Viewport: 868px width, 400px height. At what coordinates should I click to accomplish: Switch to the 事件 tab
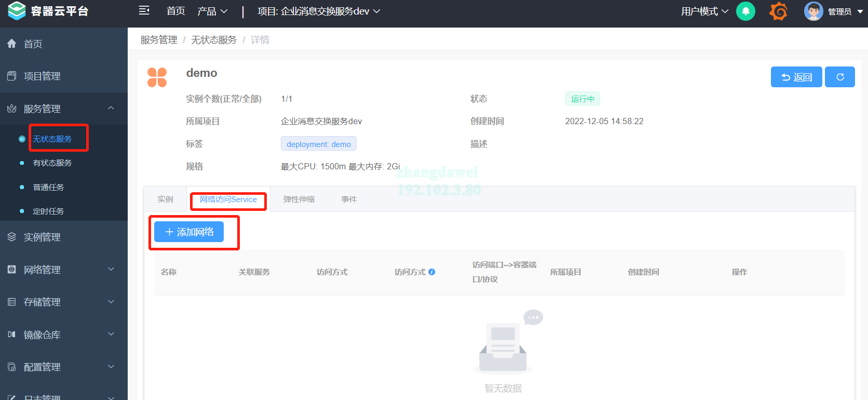coord(349,199)
